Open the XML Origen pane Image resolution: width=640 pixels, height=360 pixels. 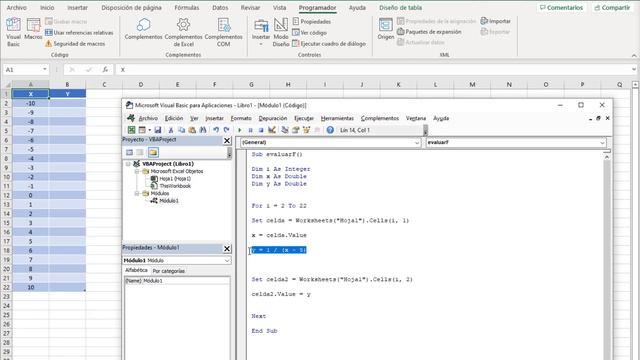pyautogui.click(x=386, y=29)
